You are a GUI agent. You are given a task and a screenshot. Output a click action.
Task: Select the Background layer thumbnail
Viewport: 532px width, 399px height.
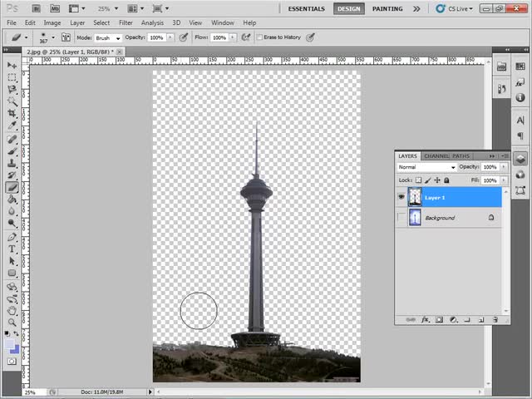click(x=415, y=218)
